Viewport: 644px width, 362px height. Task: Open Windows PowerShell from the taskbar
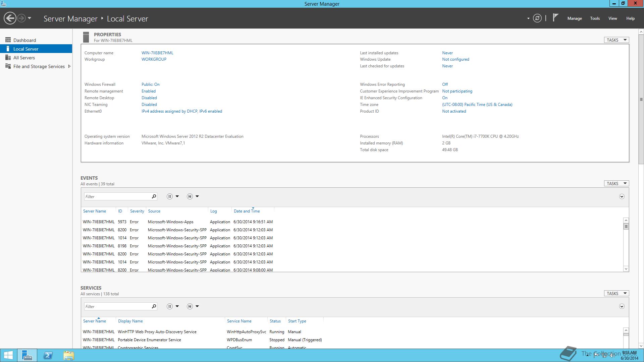(48, 355)
